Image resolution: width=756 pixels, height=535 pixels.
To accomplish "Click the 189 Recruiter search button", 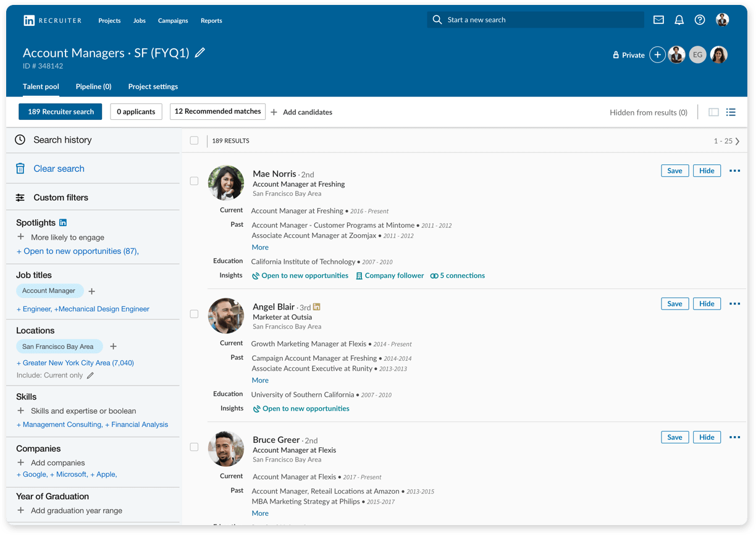I will pos(61,112).
